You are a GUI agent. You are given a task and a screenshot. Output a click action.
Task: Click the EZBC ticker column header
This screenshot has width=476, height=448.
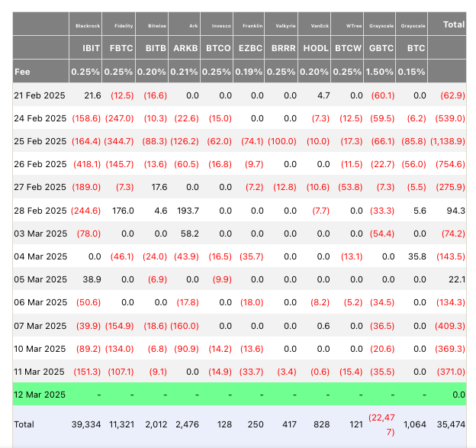pyautogui.click(x=250, y=48)
